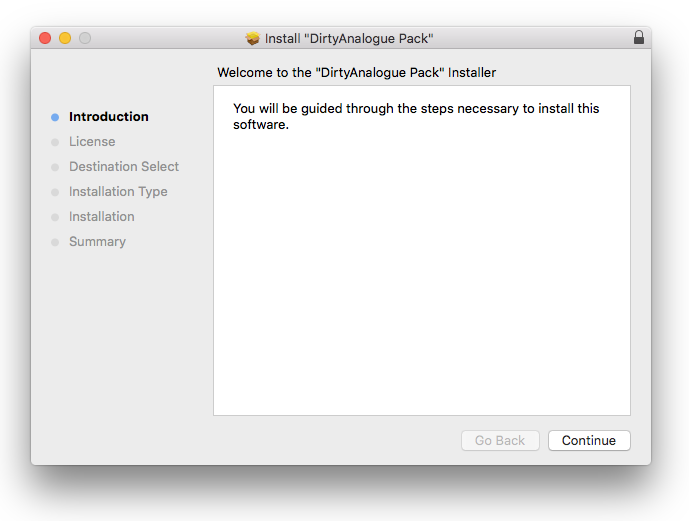Viewport: 689px width, 521px height.
Task: Close the installer with the red button
Action: click(45, 38)
